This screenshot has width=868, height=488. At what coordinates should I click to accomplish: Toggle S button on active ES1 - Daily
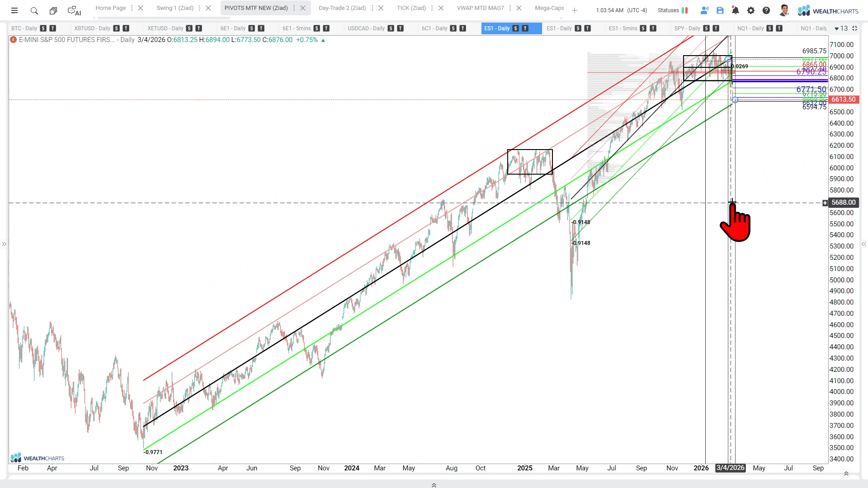(515, 28)
